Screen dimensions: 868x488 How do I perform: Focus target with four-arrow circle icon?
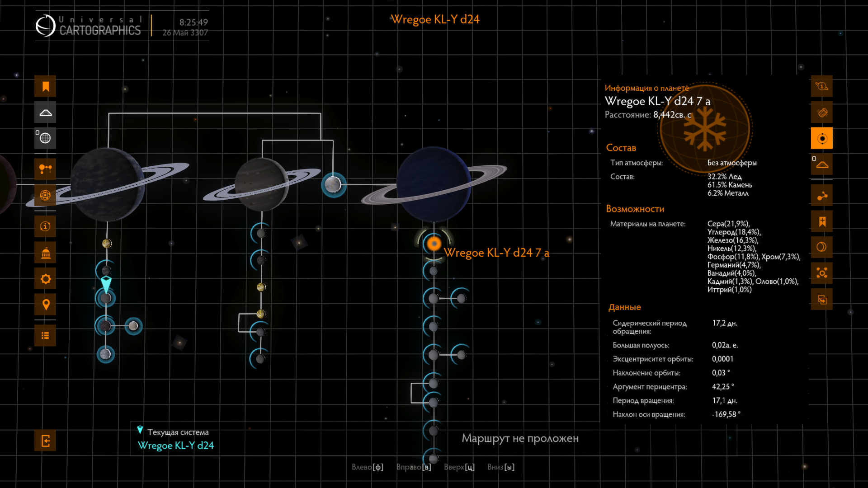point(822,273)
